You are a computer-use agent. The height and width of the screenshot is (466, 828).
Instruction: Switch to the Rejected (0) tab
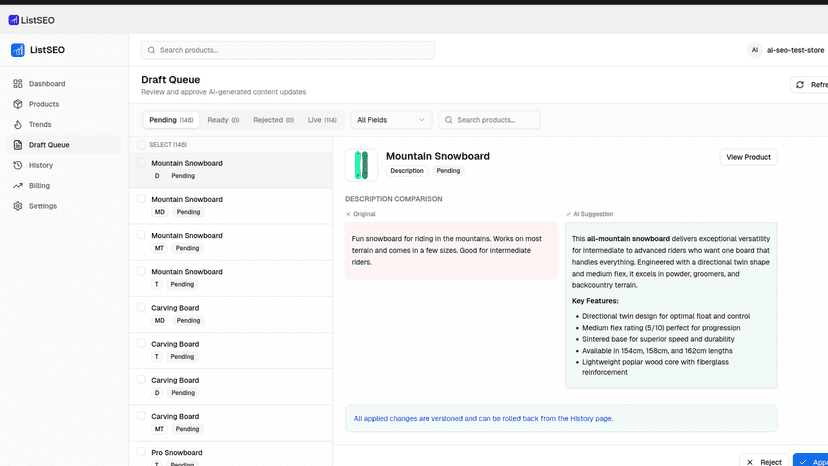(274, 120)
